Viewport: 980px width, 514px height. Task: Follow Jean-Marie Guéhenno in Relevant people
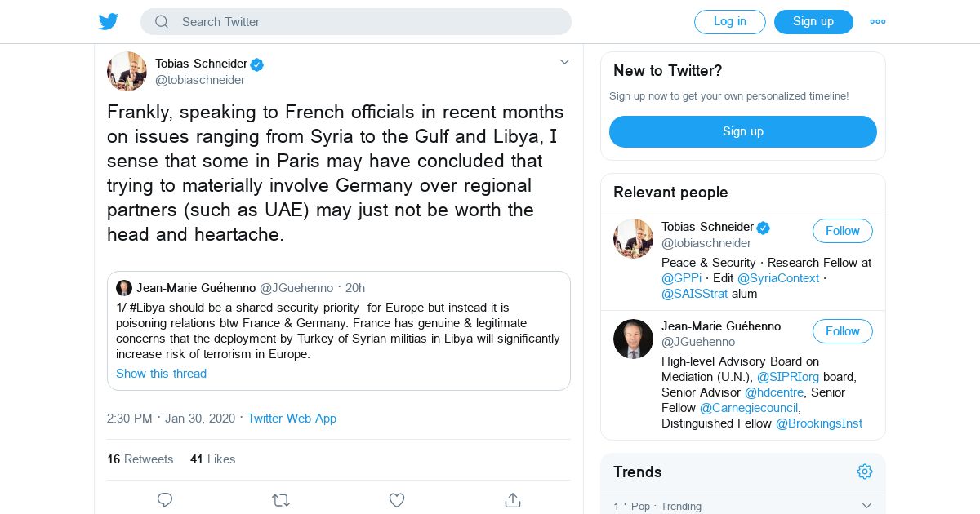tap(842, 331)
